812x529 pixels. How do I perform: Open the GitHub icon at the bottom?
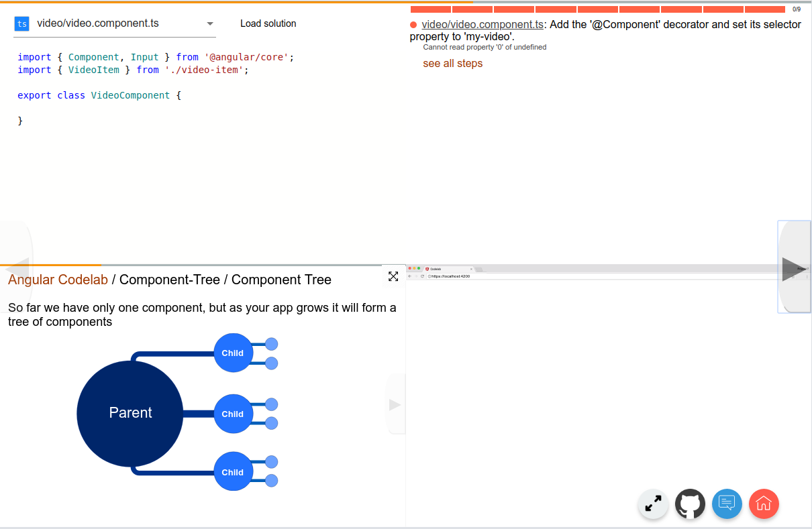tap(690, 504)
